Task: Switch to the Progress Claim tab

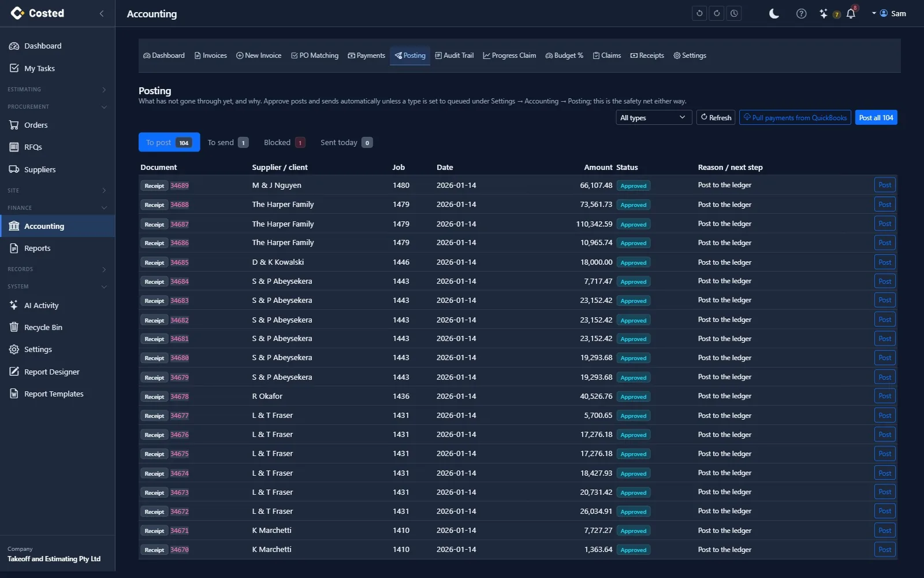Action: click(x=510, y=55)
